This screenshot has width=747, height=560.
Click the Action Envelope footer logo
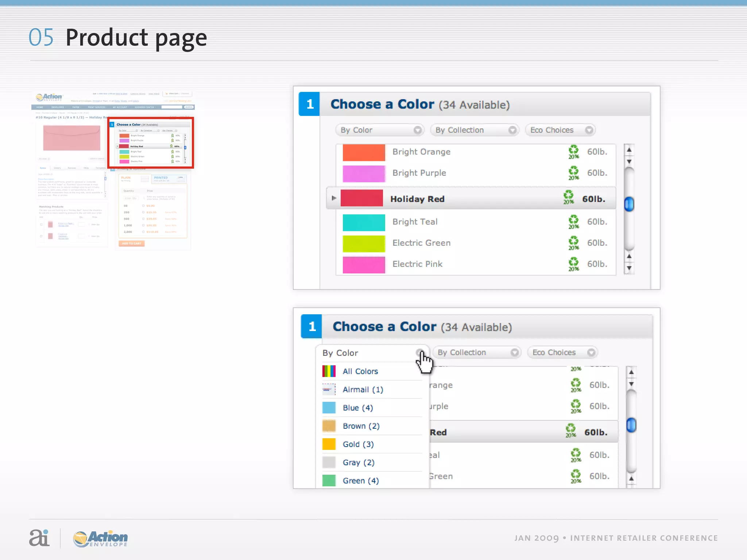[x=100, y=539]
